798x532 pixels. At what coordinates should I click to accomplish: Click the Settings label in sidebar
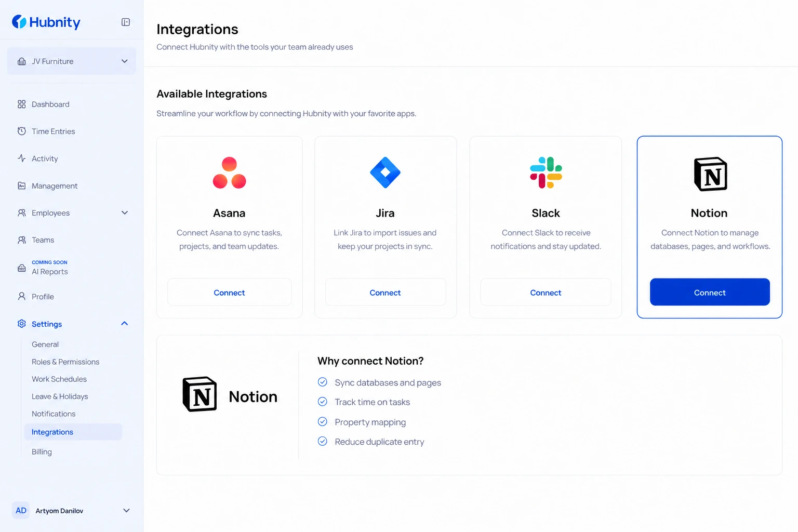pos(47,324)
